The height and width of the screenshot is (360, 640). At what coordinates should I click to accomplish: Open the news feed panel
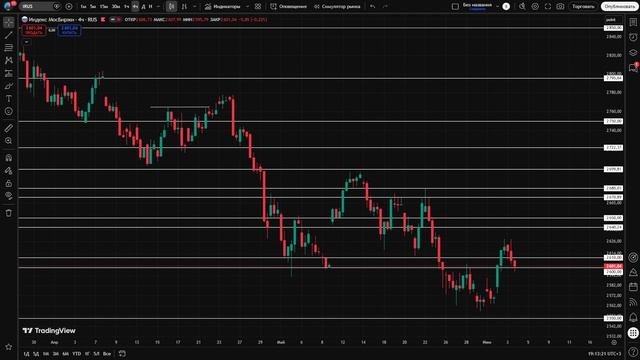coord(633,302)
